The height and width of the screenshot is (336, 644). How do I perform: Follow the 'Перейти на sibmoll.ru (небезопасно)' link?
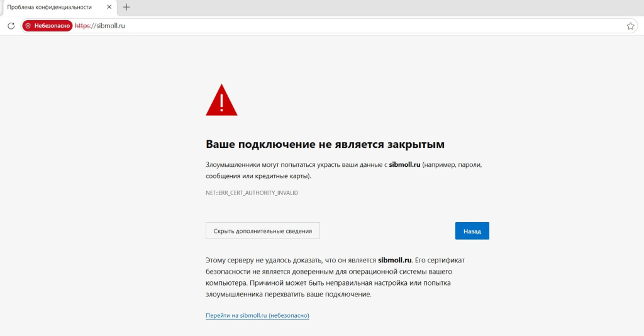257,315
